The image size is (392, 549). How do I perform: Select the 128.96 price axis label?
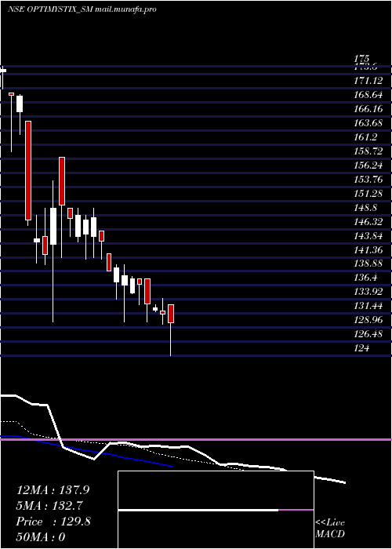pyautogui.click(x=368, y=320)
